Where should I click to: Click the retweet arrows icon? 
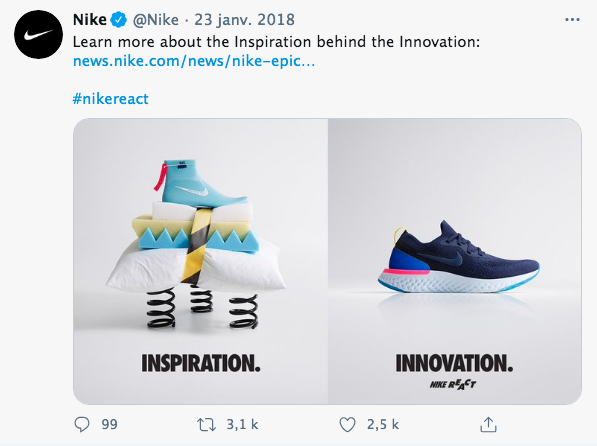click(206, 424)
